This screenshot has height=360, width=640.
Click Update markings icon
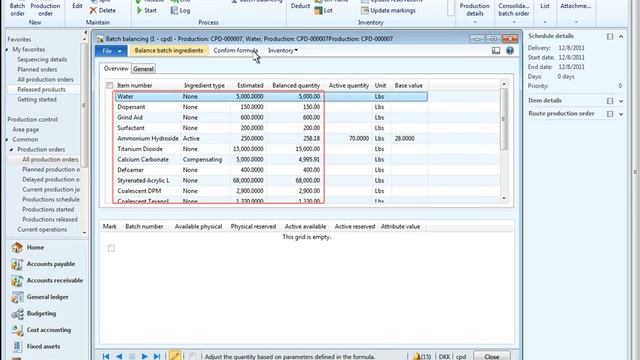click(x=364, y=11)
